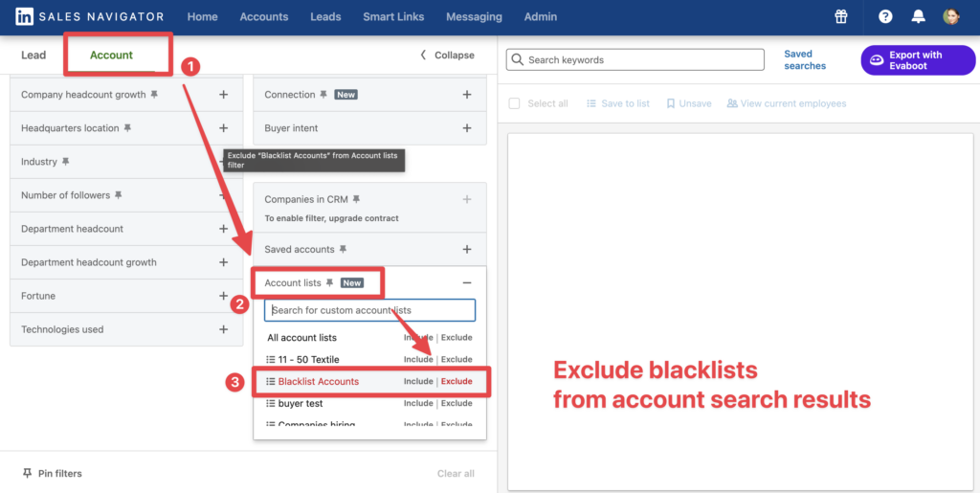This screenshot has height=493, width=980.
Task: Click Include for 11 - 50 Textile
Action: pyautogui.click(x=418, y=359)
